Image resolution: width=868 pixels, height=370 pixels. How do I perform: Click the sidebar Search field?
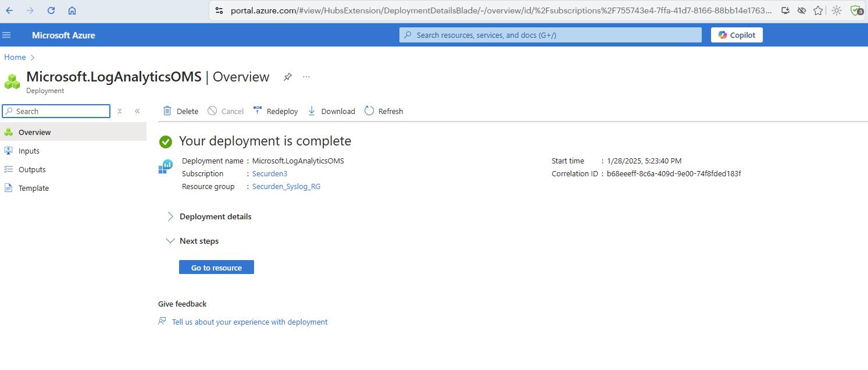pyautogui.click(x=56, y=111)
